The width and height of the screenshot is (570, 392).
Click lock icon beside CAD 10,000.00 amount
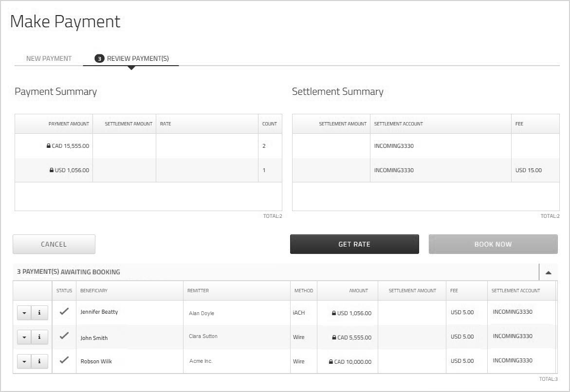pos(331,362)
